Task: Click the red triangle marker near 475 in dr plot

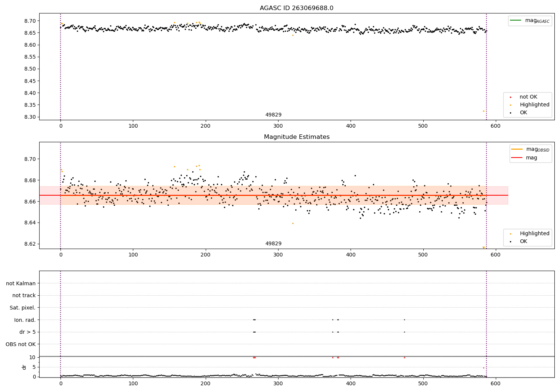Action: [x=404, y=357]
